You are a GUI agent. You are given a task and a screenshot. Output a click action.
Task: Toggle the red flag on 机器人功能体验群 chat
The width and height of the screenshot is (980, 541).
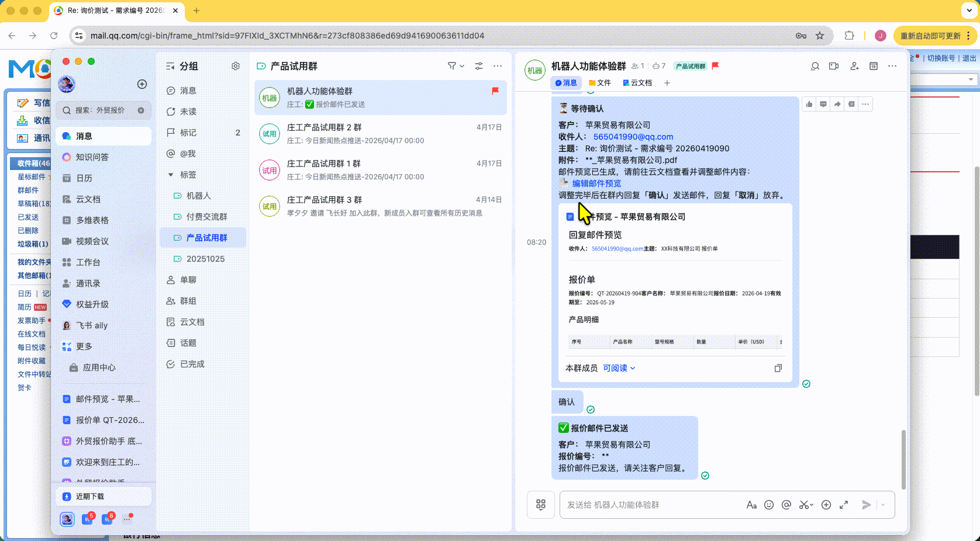coord(495,91)
